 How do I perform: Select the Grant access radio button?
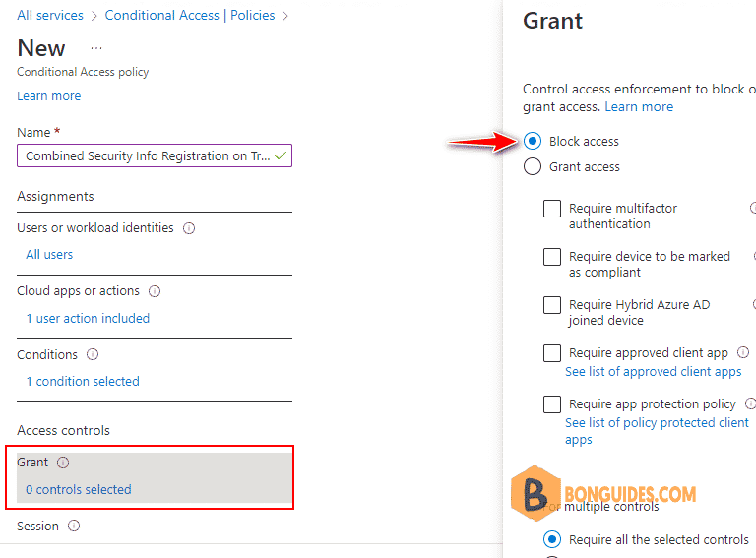coord(533,166)
